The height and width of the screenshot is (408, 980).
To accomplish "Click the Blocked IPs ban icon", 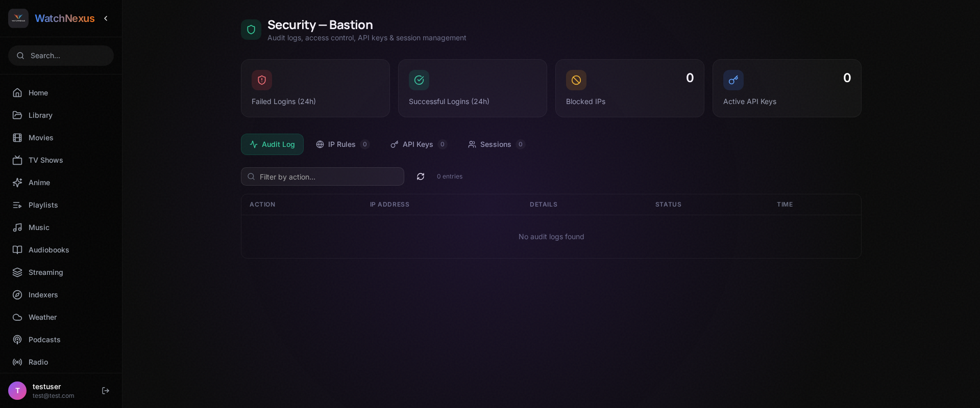I will 576,80.
